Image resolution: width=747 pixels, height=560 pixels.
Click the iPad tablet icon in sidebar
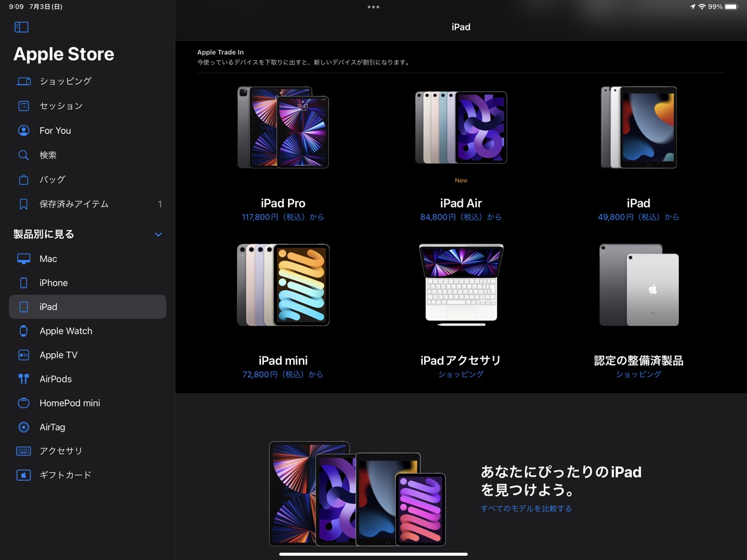tap(23, 307)
